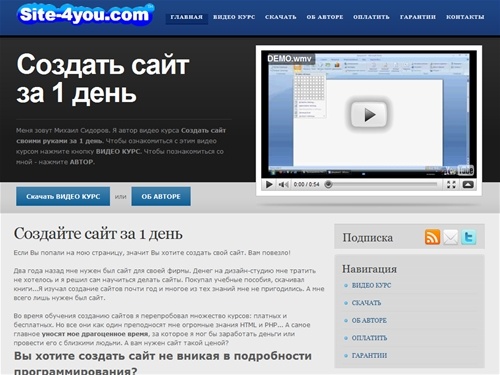The width and height of the screenshot is (500, 375).
Task: Open ОБ АВТОРЕ link in Навигация sidebar
Action: point(369,321)
